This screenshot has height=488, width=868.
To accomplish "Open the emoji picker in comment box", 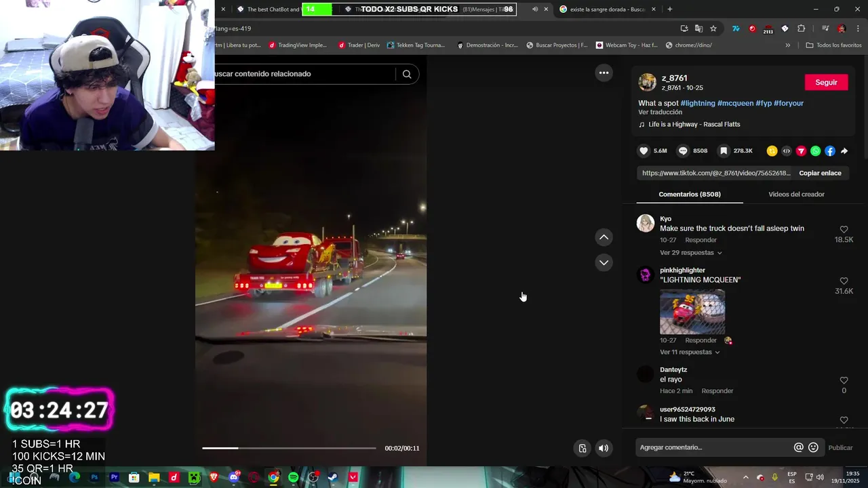I will pos(813,447).
